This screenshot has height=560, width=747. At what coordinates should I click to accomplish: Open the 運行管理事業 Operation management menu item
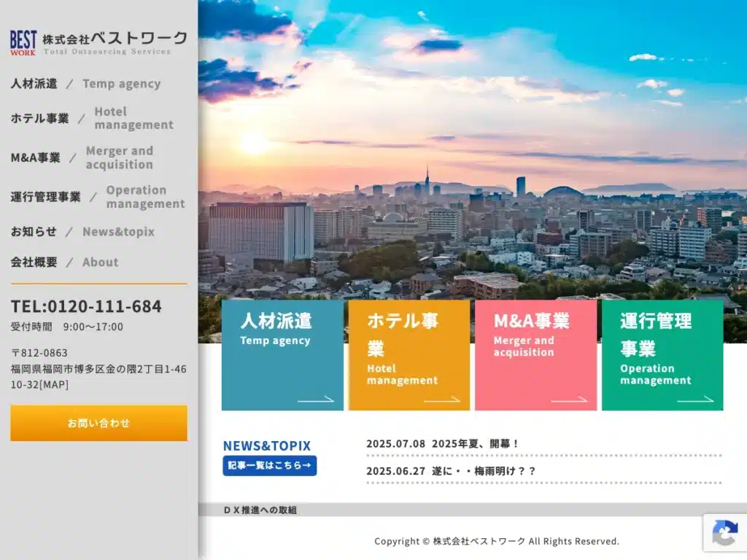tap(98, 197)
